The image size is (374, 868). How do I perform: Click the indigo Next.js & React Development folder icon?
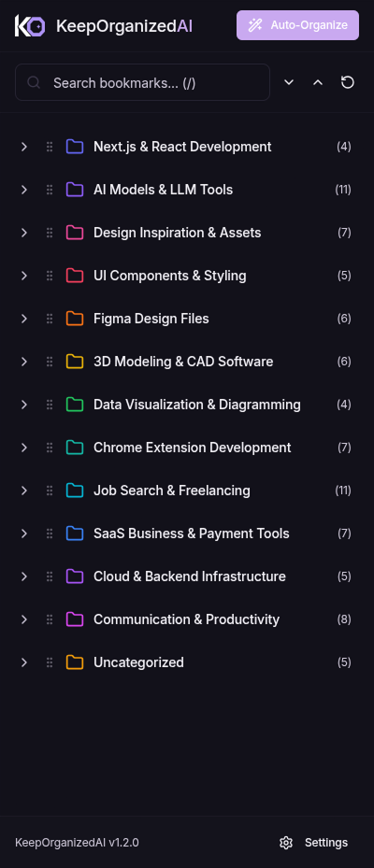[x=75, y=147]
